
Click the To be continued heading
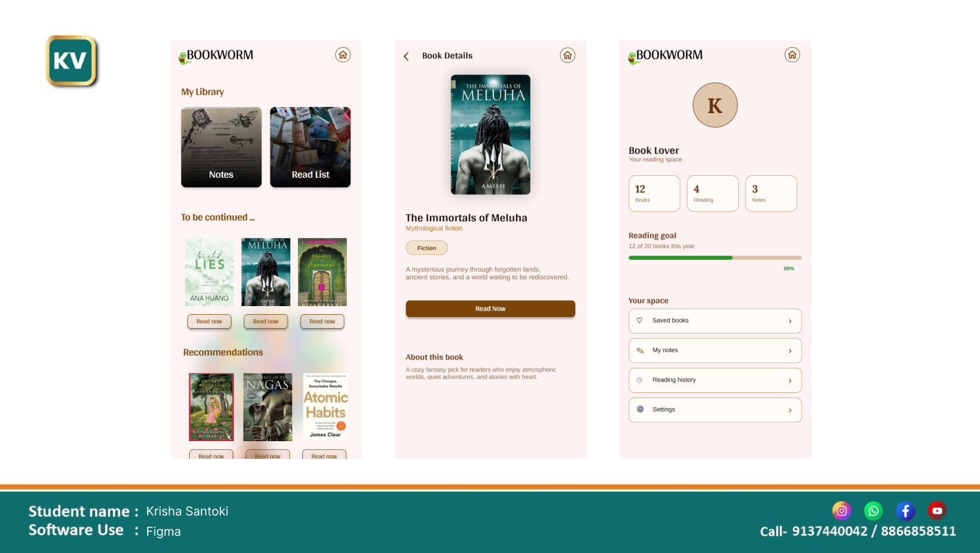pyautogui.click(x=218, y=218)
